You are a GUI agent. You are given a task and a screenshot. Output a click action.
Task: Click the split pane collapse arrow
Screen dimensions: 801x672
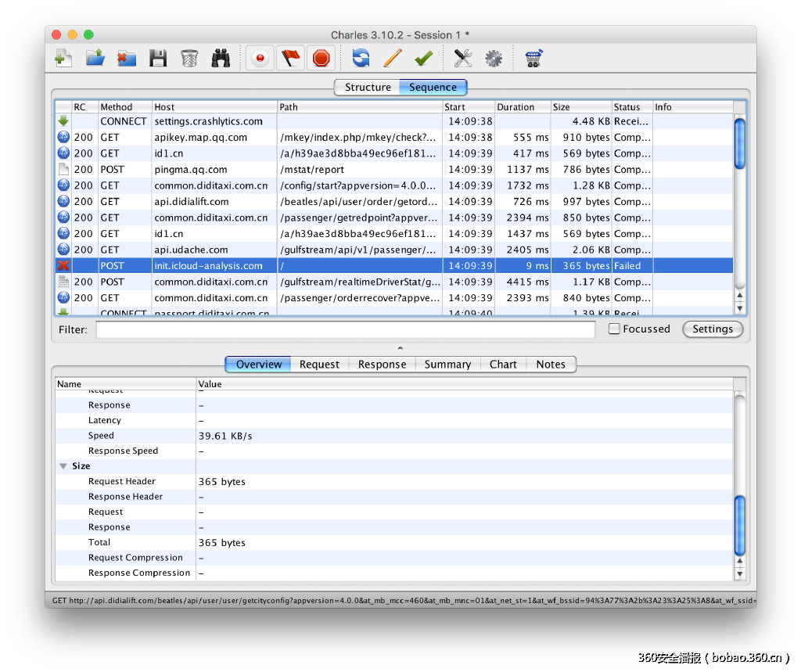[400, 347]
